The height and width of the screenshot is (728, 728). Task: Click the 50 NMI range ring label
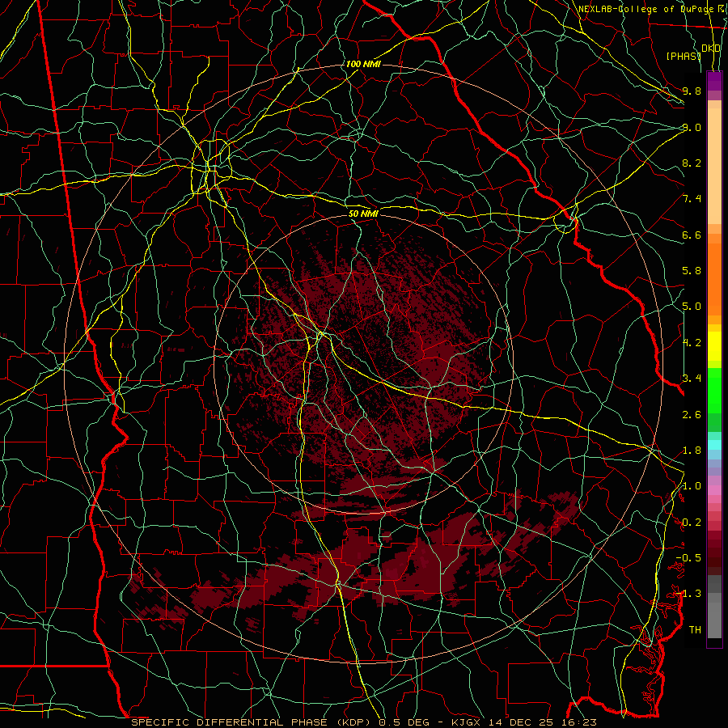coord(363,214)
